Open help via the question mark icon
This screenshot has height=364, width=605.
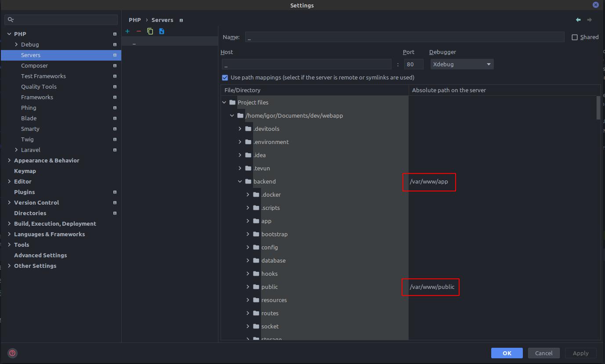(x=12, y=353)
